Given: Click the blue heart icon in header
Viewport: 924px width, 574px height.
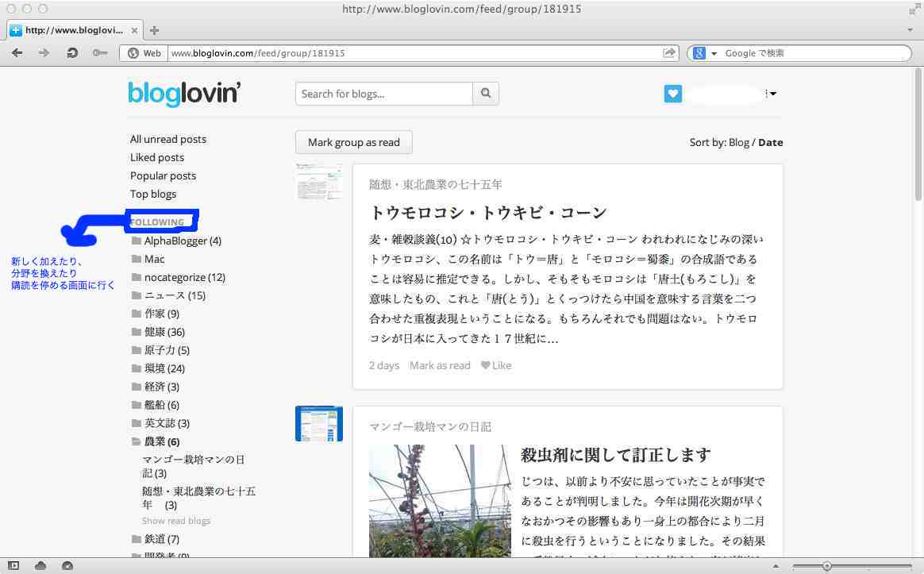Looking at the screenshot, I should (x=673, y=94).
